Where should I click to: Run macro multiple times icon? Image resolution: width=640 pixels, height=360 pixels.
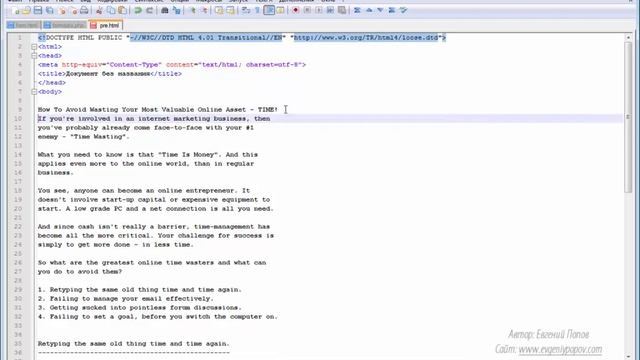330,10
